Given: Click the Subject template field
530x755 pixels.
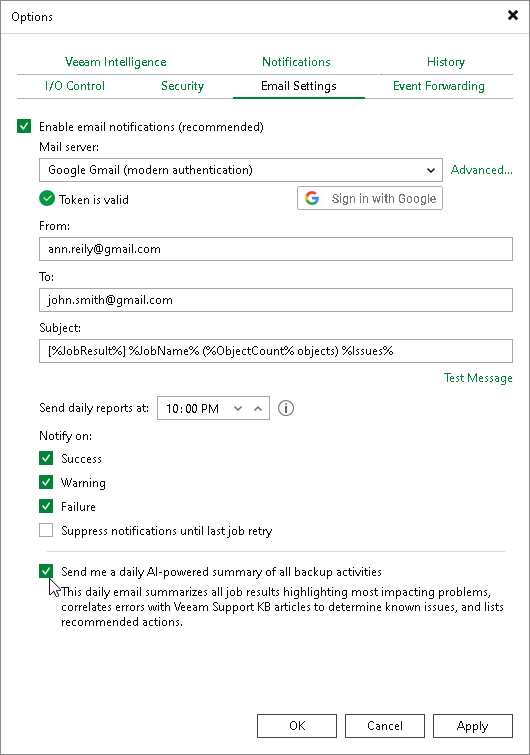Looking at the screenshot, I should pos(276,351).
